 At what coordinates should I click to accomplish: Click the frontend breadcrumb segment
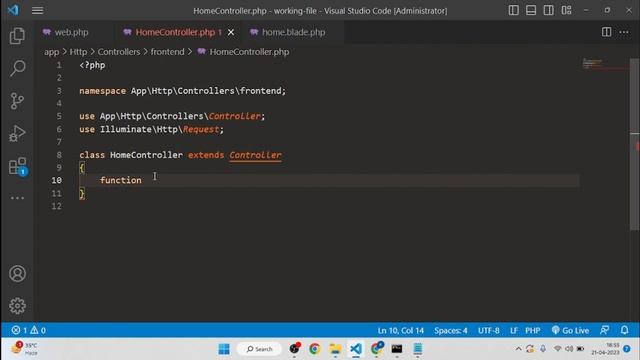point(167,52)
